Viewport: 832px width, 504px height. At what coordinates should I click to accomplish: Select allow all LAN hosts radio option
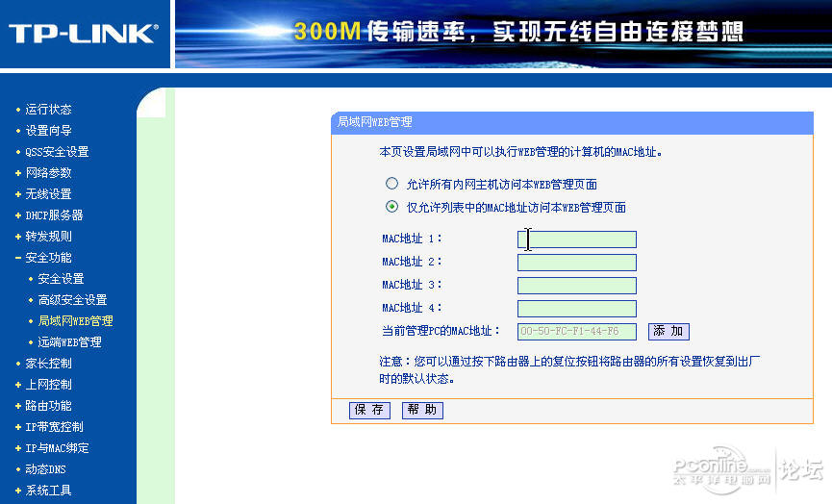391,184
